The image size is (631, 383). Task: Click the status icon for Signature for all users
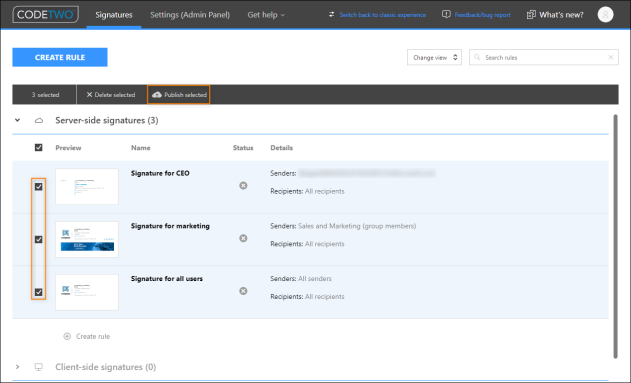(243, 291)
